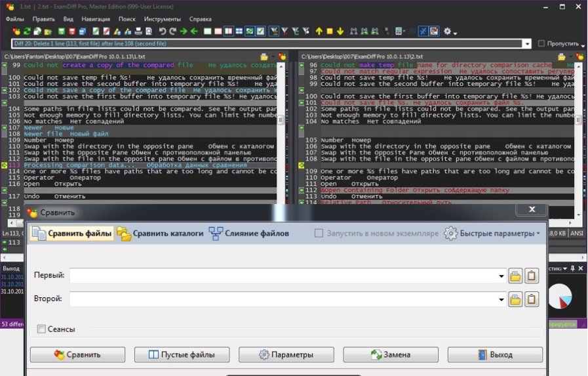Click the Сравнить button in the dialog
The width and height of the screenshot is (588, 376).
77,354
